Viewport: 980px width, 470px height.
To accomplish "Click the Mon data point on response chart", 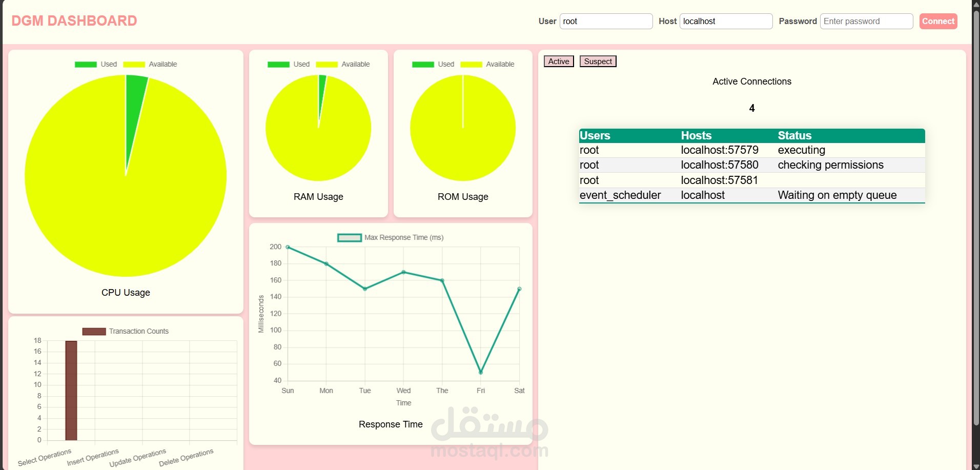I will point(326,264).
